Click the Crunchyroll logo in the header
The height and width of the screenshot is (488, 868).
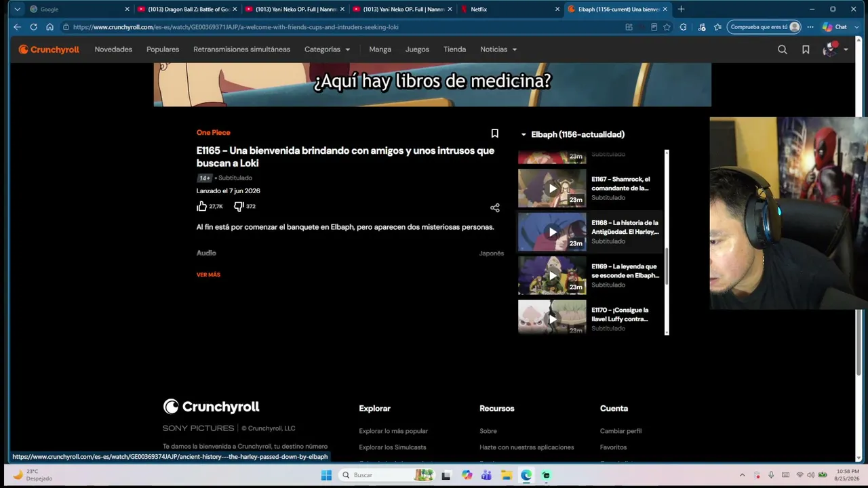pos(49,49)
